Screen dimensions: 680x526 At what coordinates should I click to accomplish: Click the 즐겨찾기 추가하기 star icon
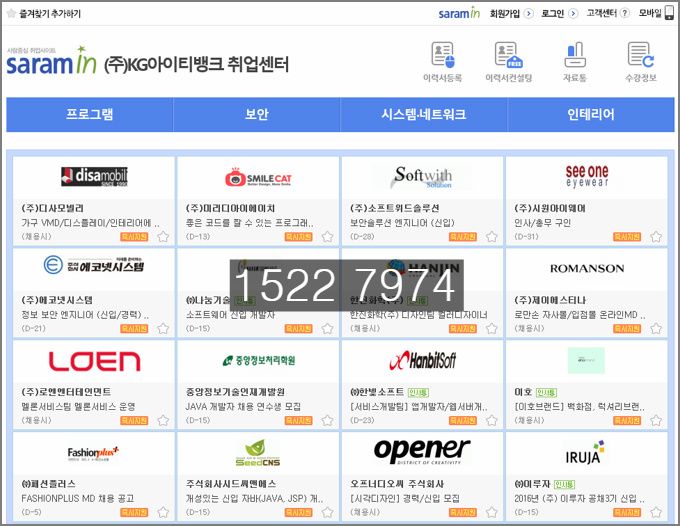(11, 13)
